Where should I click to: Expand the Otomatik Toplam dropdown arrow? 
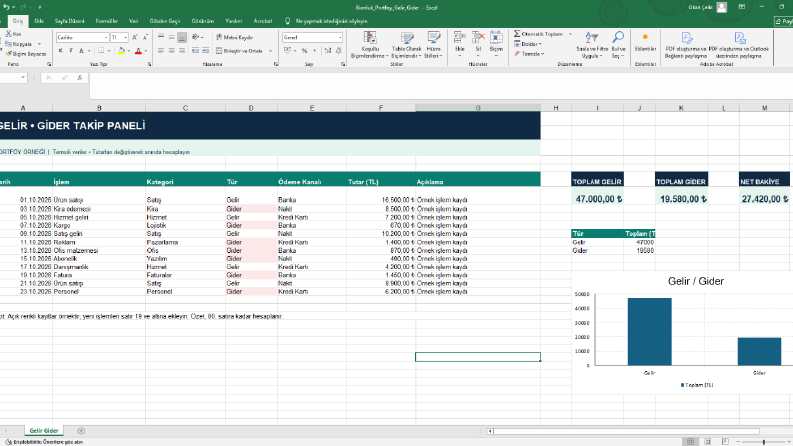pyautogui.click(x=570, y=34)
